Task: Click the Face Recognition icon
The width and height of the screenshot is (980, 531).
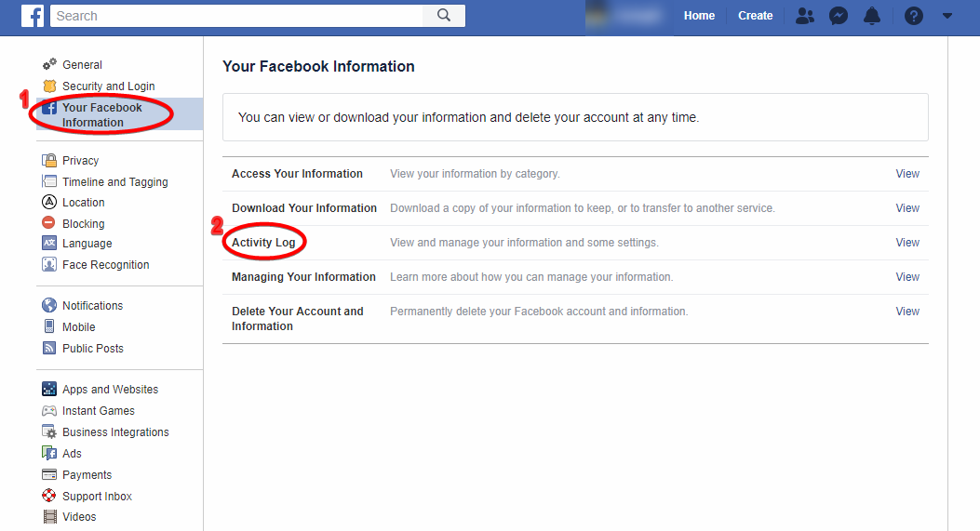Action: pyautogui.click(x=49, y=264)
